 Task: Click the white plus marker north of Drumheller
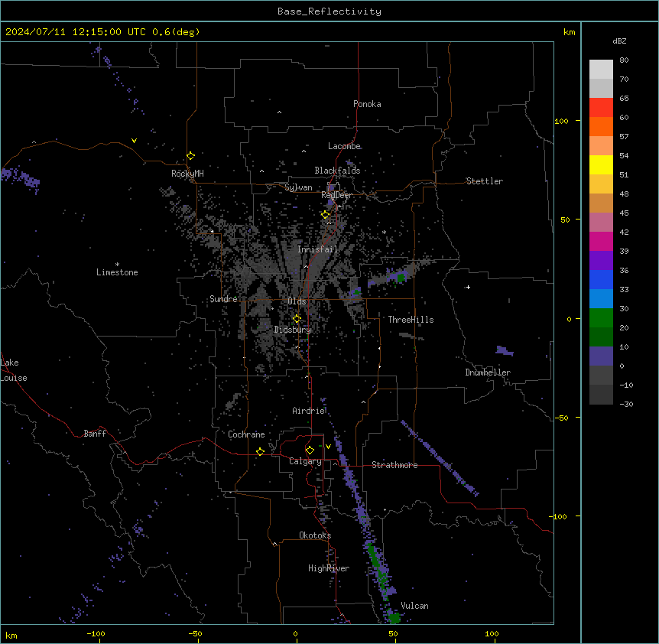click(468, 287)
